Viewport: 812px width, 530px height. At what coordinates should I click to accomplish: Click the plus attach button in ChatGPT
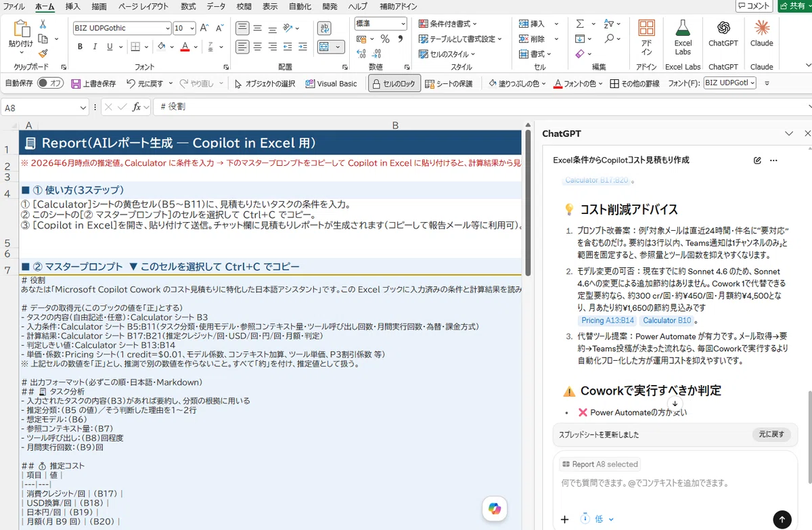point(564,519)
